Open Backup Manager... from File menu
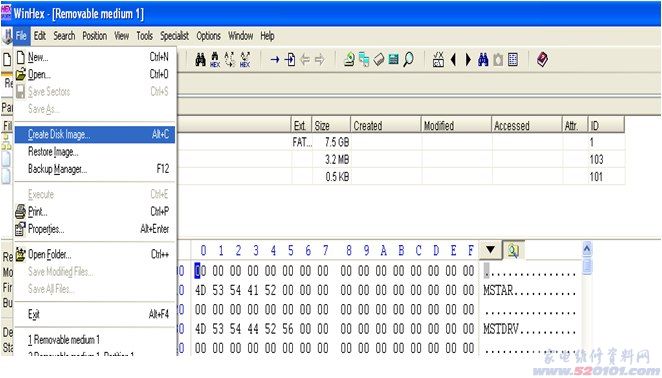Screen dimensions: 662x378 95,169
